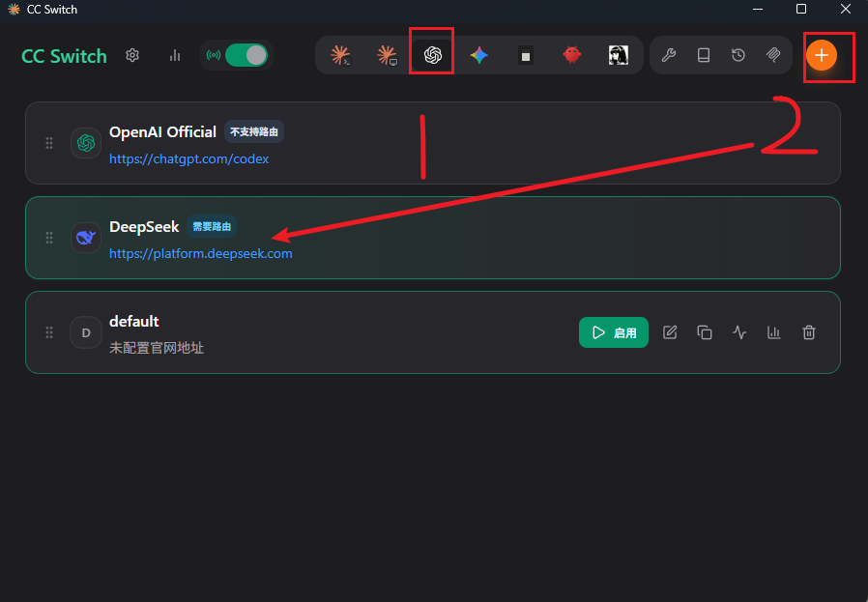The image size is (868, 602).
Task: Delete the default provider with trash icon
Action: [809, 332]
